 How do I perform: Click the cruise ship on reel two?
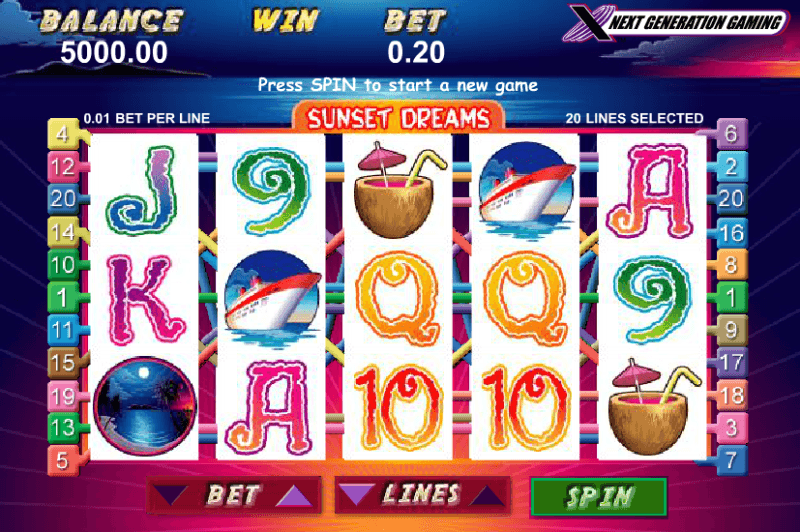[x=272, y=299]
